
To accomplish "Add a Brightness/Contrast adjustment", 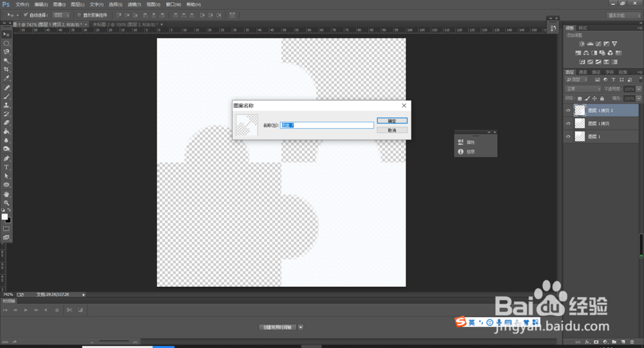I will (x=582, y=44).
